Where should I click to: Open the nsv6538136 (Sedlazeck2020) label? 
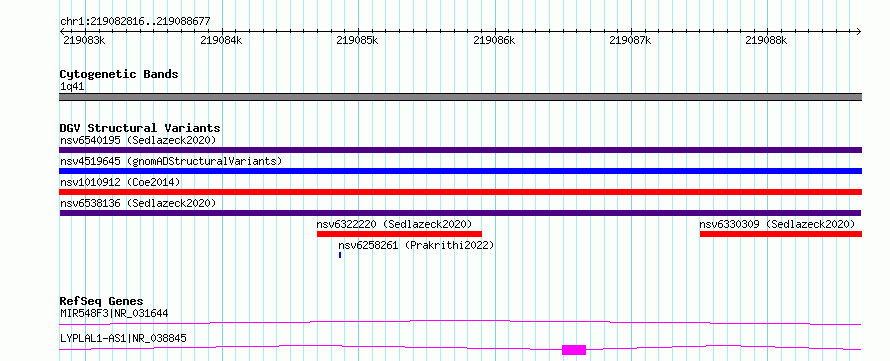click(x=138, y=203)
